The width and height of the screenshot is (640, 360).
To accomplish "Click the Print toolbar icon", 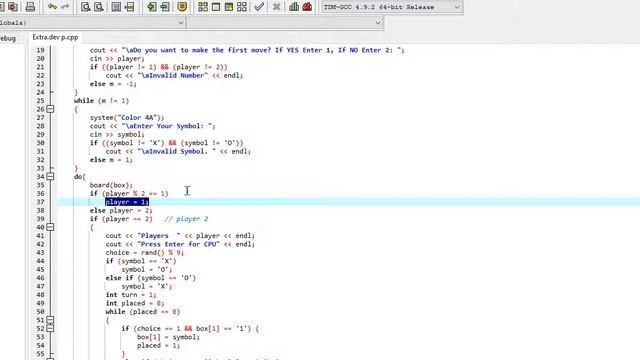I will (x=30, y=7).
